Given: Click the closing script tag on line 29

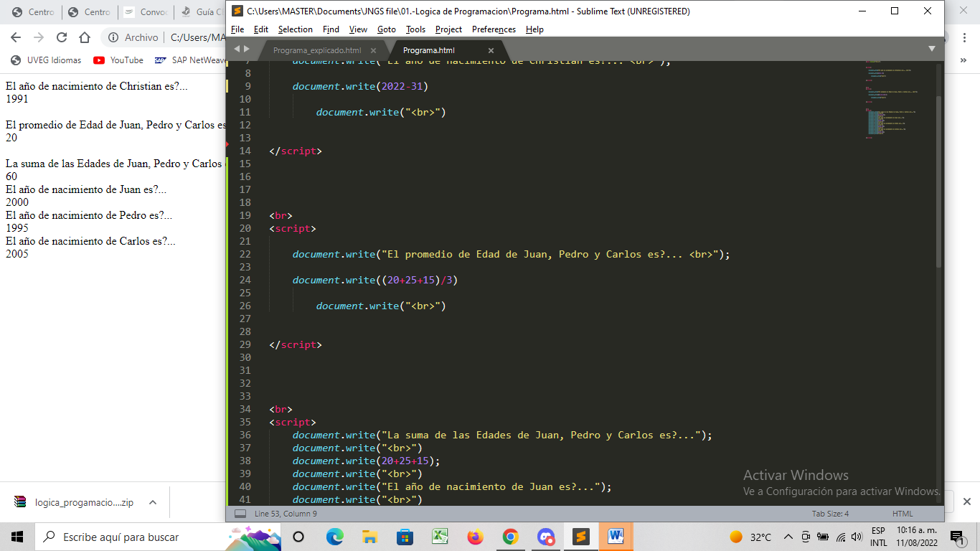Looking at the screenshot, I should [x=296, y=344].
